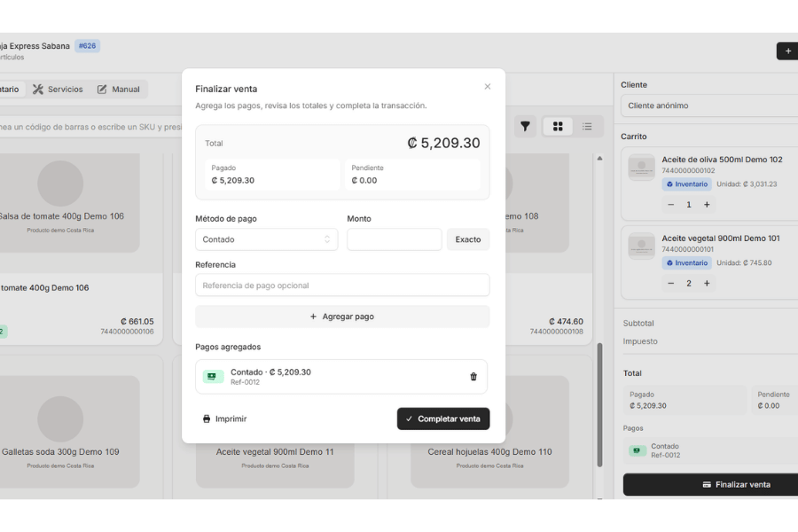Viewport: 798px width, 532px height.
Task: Click the Ref-0012 text in Pagos agregados
Action: (245, 382)
